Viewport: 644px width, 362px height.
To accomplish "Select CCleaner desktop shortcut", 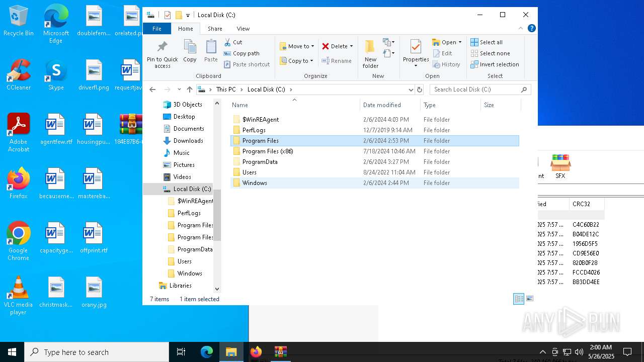I will click(x=19, y=75).
